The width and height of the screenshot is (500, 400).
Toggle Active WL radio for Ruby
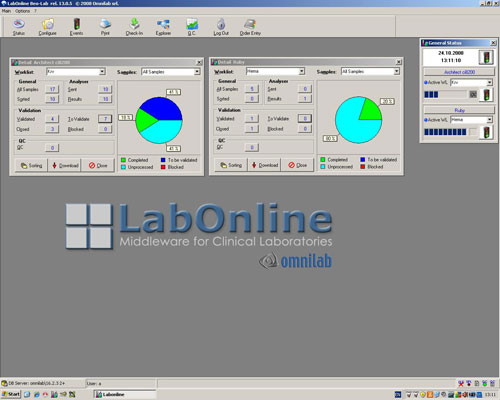pos(426,120)
